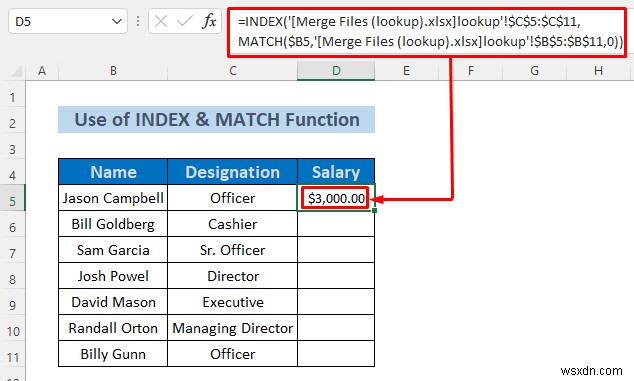Select the Jason Campbell cell

click(113, 198)
